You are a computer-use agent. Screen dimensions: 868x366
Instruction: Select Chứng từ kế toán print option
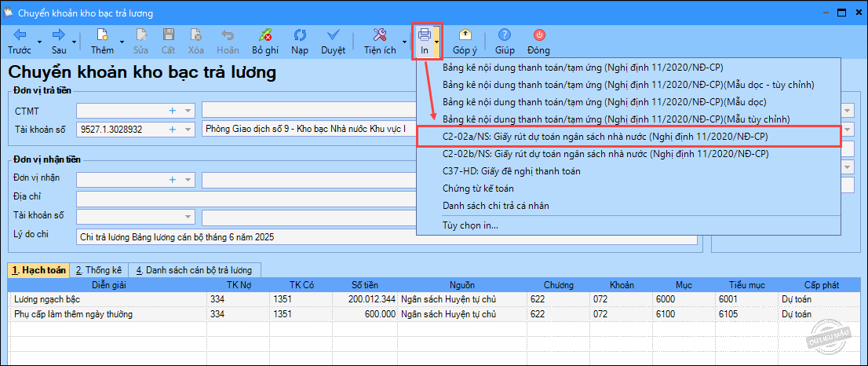pos(478,188)
